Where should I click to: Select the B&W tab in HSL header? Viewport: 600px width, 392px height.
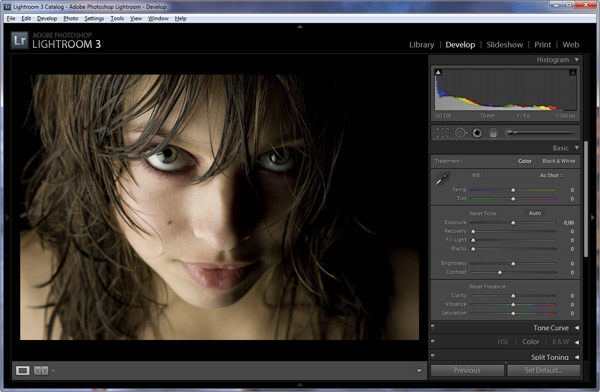[x=561, y=341]
